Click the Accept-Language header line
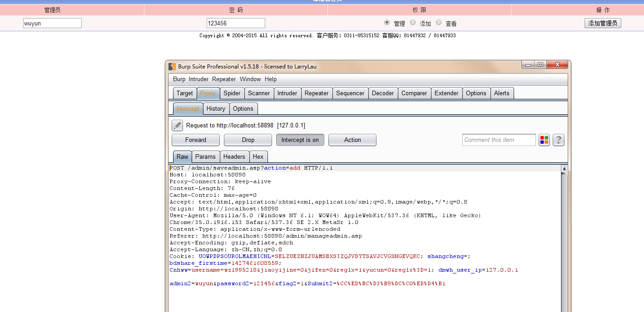The height and width of the screenshot is (312, 644). 226,249
